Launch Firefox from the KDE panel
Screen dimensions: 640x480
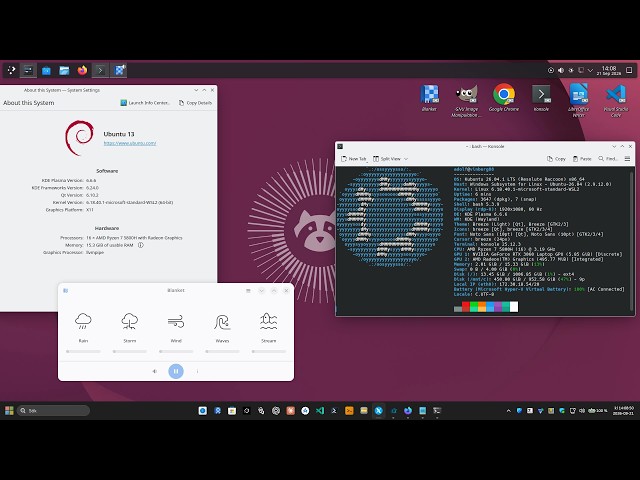click(82, 70)
